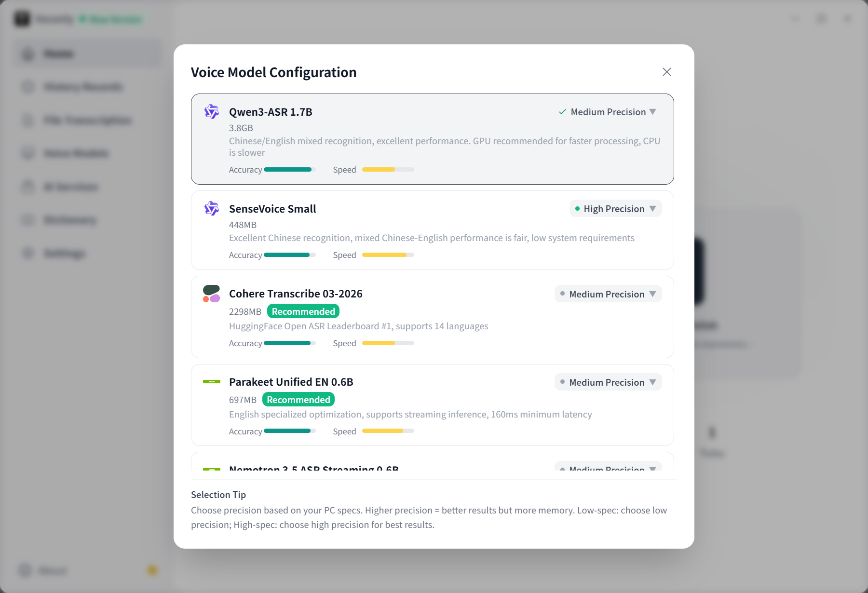
Task: Click the 448MB size label
Action: [243, 225]
